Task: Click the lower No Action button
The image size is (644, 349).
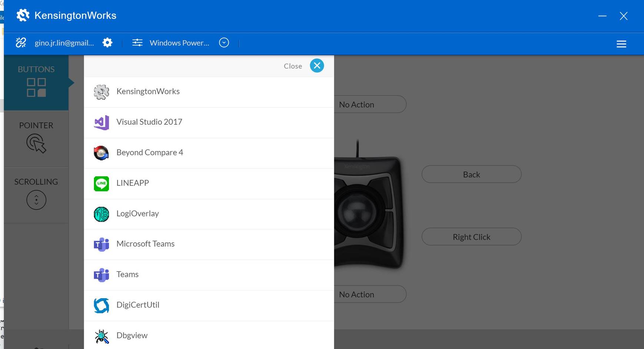Action: [x=370, y=294]
